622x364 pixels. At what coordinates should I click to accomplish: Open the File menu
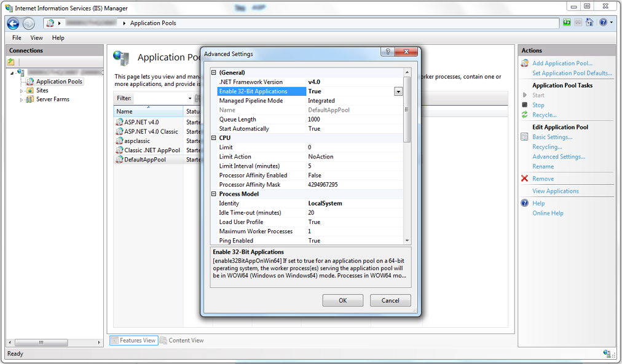(17, 37)
